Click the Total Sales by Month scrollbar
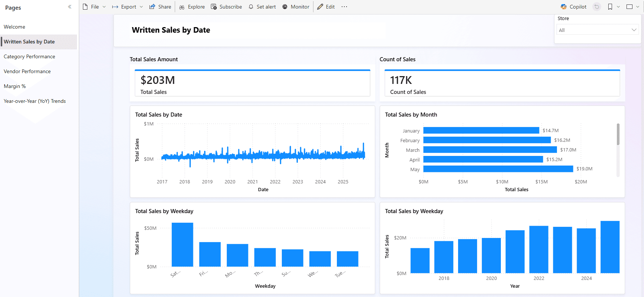 pos(618,134)
